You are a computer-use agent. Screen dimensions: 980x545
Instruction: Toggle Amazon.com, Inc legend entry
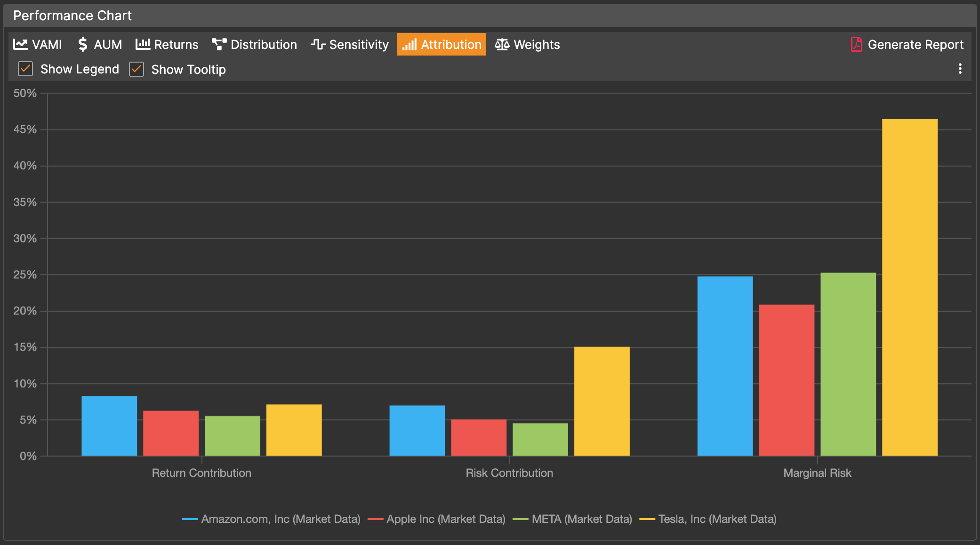pyautogui.click(x=281, y=519)
